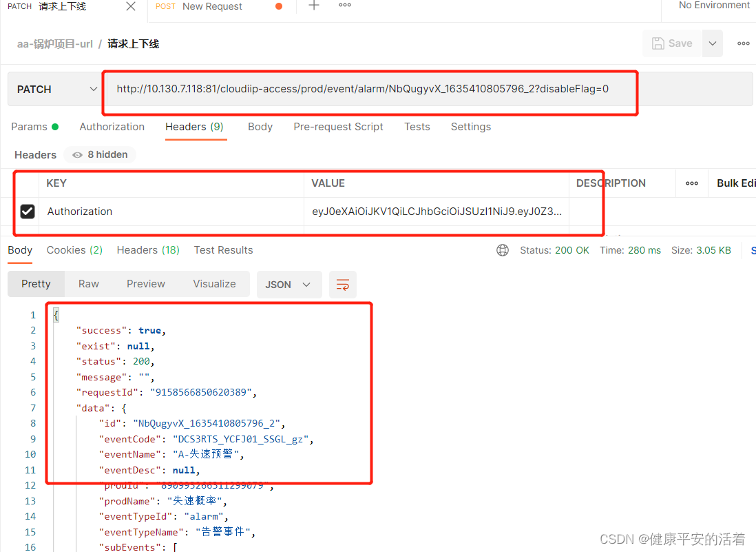Click the Status: 200 OK indicator
Viewport: 756px width, 552px height.
point(554,250)
